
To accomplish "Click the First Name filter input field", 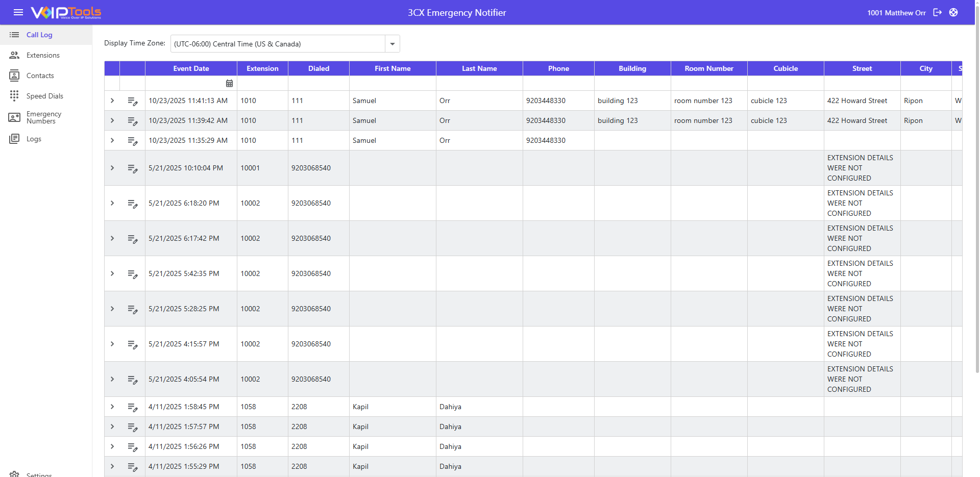I will click(x=393, y=83).
